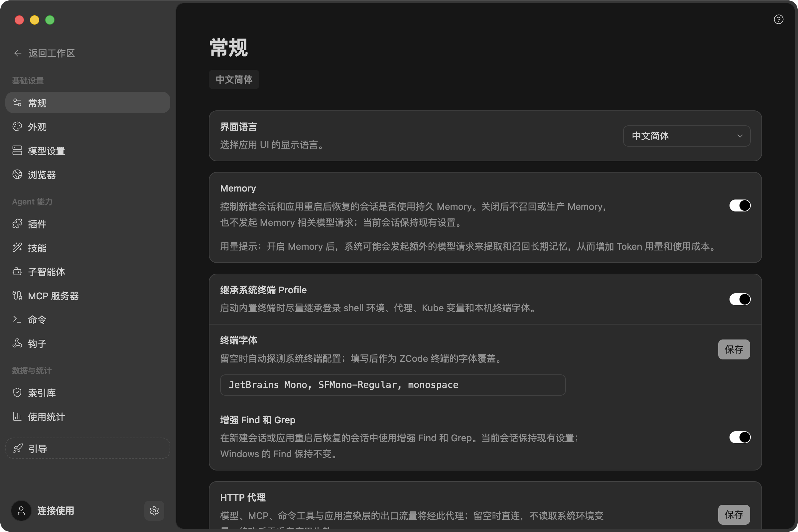Click the Agent 能力 section label
798x532 pixels.
[32, 201]
